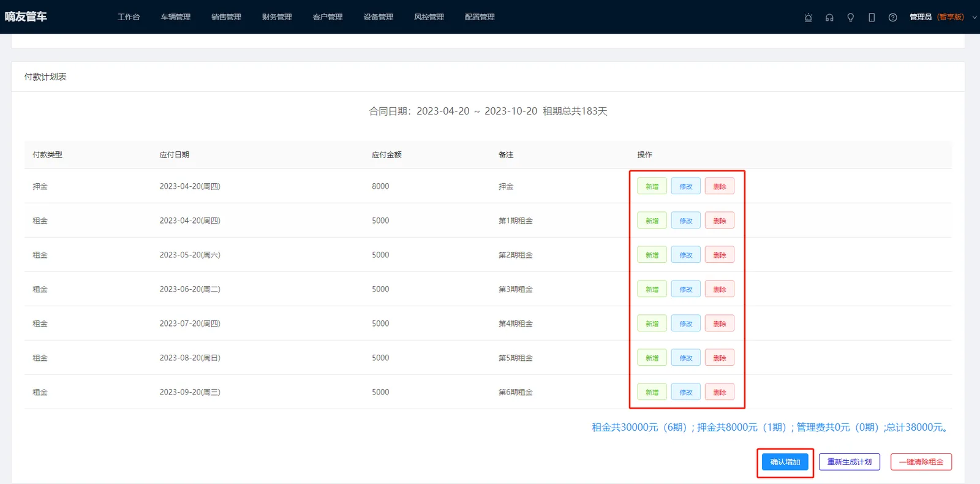Open the alarm bell notifications icon
Viewport: 980px width, 484px height.
pyautogui.click(x=809, y=17)
